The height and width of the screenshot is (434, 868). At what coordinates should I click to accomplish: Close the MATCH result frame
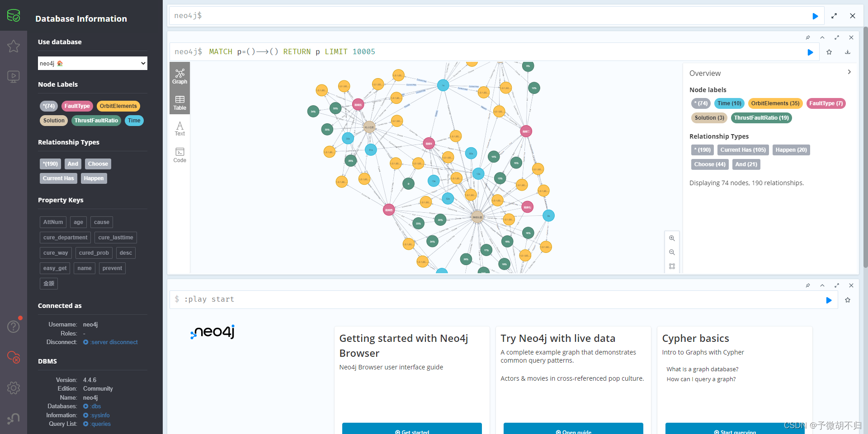pos(851,37)
